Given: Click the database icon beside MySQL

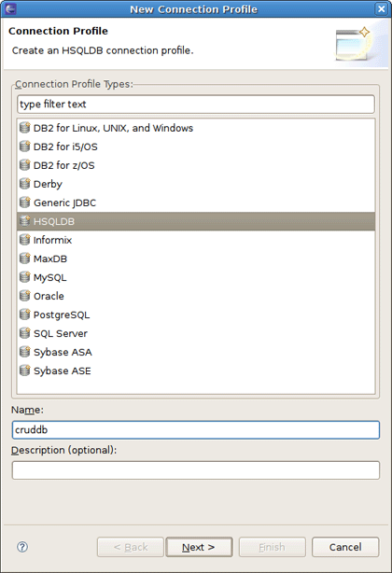Looking at the screenshot, I should pos(24,277).
